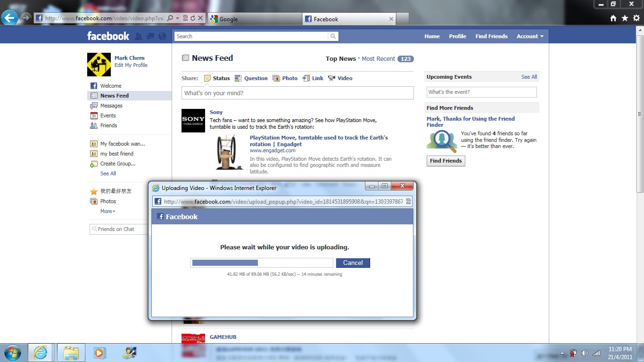This screenshot has width=644, height=362.
Task: Toggle compatibility view icon in address bar
Action: pyautogui.click(x=186, y=18)
